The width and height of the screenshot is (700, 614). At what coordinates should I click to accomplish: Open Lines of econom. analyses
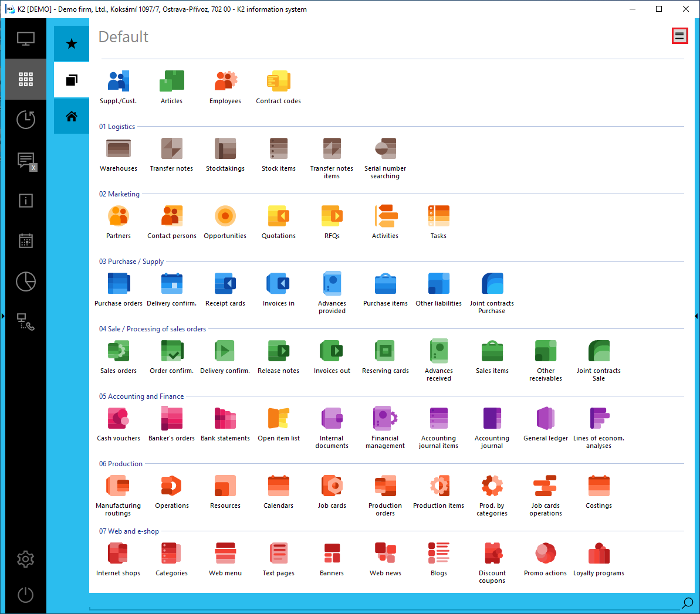point(598,428)
